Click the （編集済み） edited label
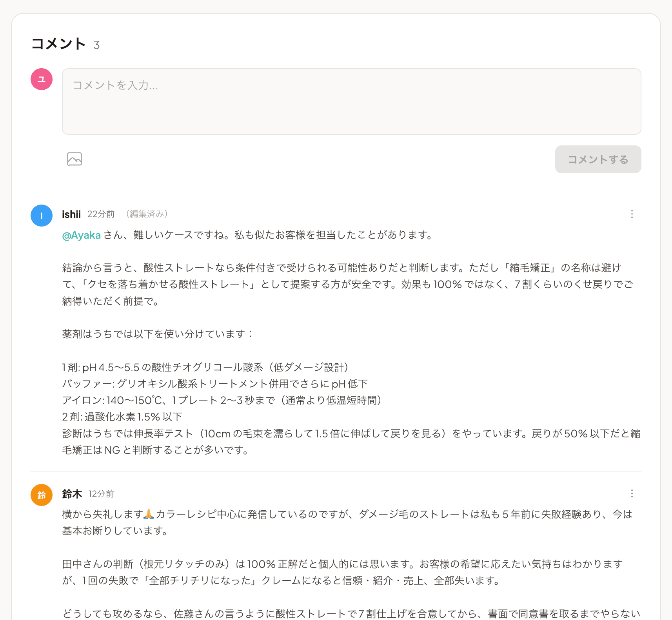The height and width of the screenshot is (620, 672). pos(146,214)
